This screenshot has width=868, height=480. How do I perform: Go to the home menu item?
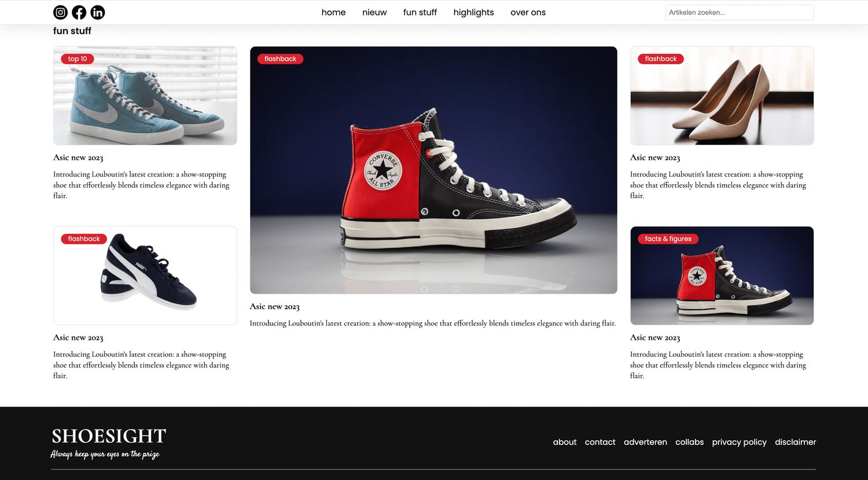tap(333, 12)
